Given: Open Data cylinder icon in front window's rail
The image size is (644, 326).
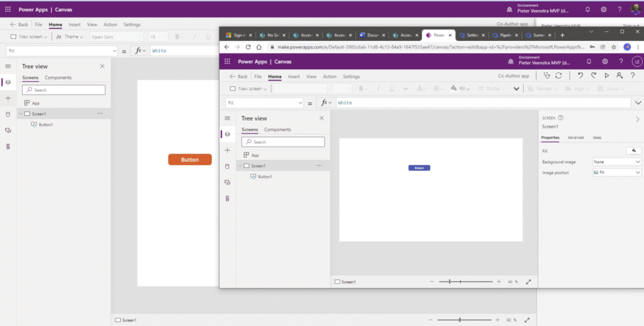Looking at the screenshot, I should [x=228, y=167].
